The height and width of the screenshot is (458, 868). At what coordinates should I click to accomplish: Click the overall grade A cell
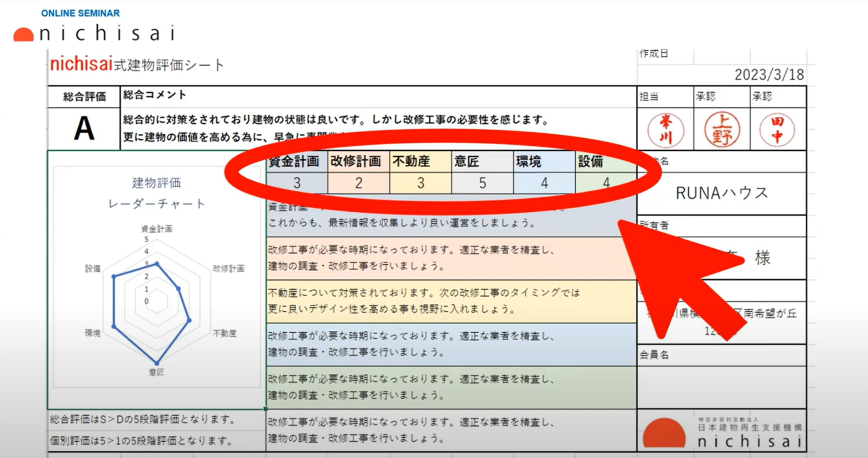point(84,129)
